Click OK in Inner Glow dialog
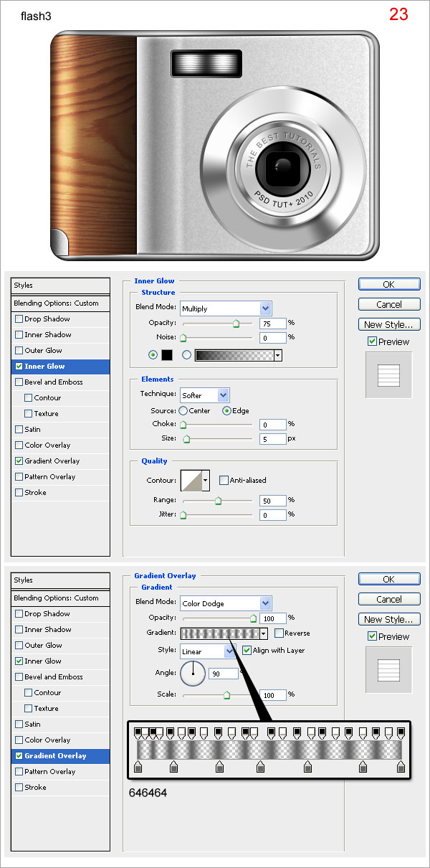Image resolution: width=430 pixels, height=868 pixels. pyautogui.click(x=389, y=285)
